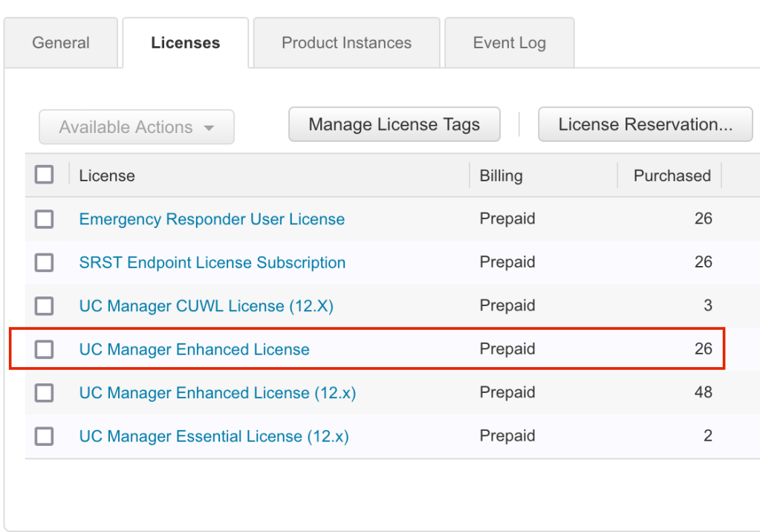
Task: Open the Emergency Responder User License link
Action: [212, 219]
